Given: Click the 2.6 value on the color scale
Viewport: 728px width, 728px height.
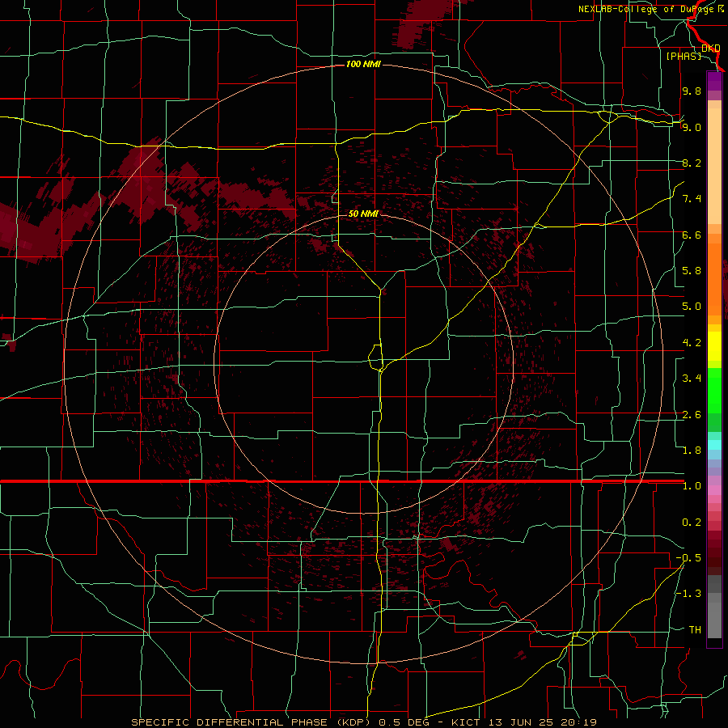Looking at the screenshot, I should 692,415.
